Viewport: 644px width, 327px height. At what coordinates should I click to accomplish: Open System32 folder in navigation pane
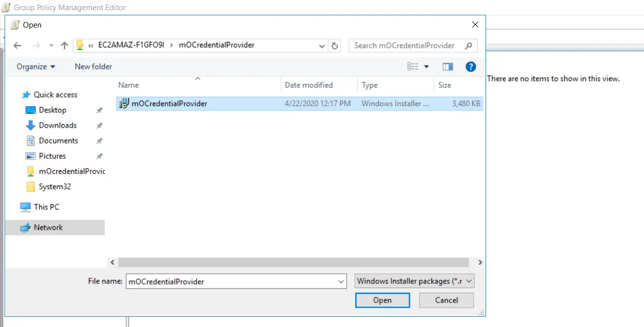(55, 186)
